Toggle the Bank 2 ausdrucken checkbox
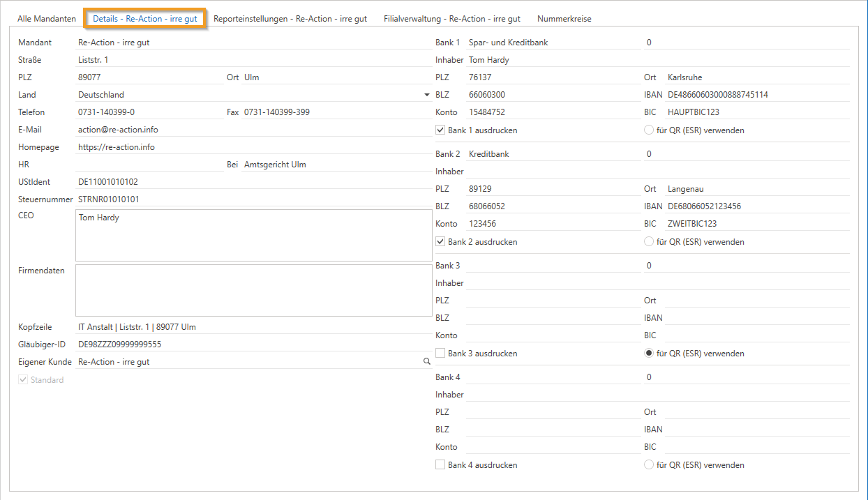The width and height of the screenshot is (868, 500). coord(440,242)
